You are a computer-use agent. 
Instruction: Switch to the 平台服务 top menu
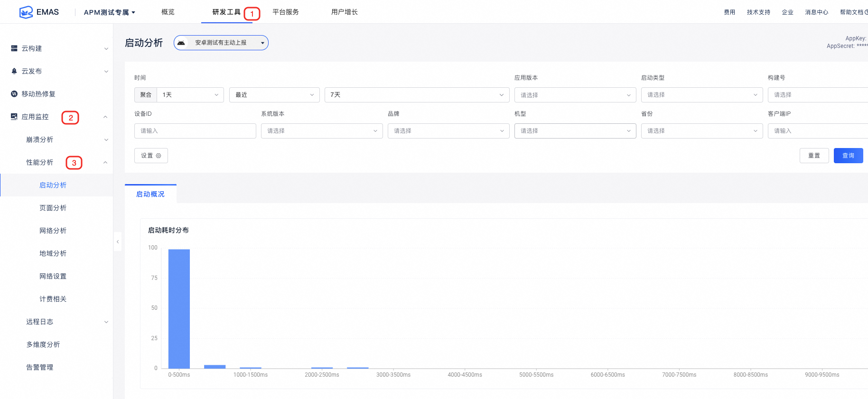[x=286, y=12]
